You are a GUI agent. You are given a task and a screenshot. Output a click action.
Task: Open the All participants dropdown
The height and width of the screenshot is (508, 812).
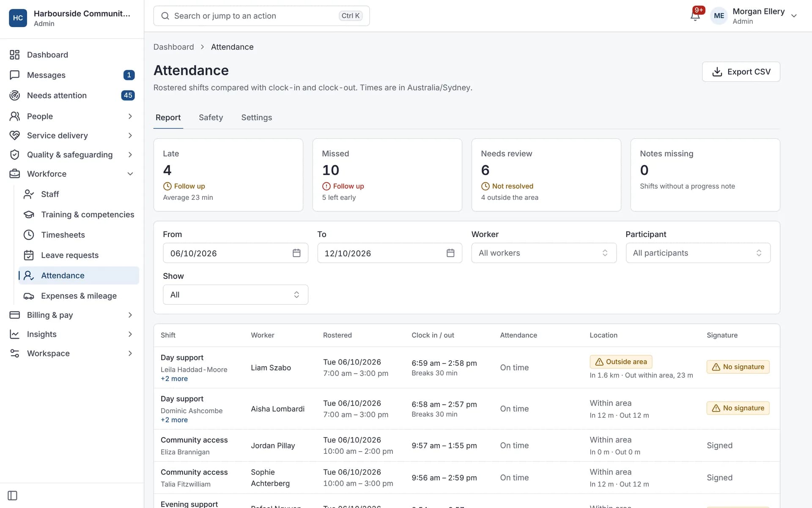(x=698, y=253)
